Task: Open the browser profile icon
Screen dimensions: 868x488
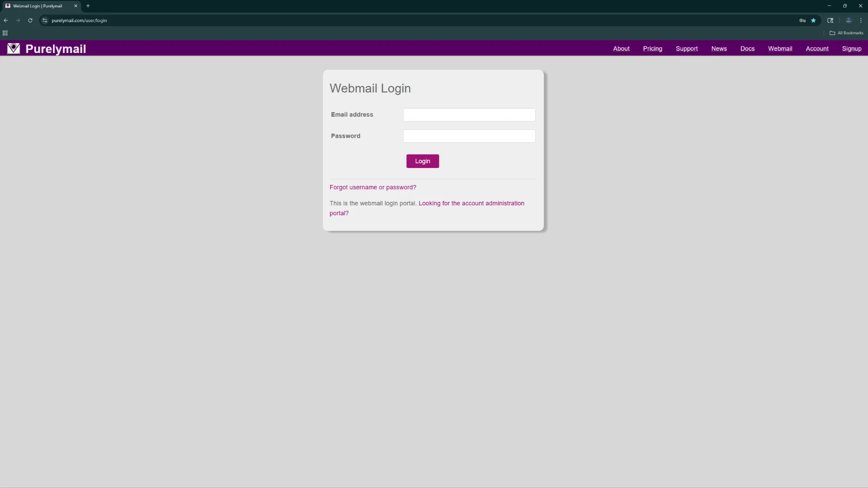Action: tap(848, 20)
